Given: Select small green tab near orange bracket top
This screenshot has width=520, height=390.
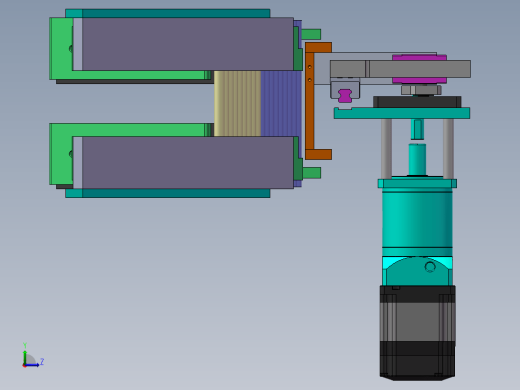Looking at the screenshot, I should 311,34.
